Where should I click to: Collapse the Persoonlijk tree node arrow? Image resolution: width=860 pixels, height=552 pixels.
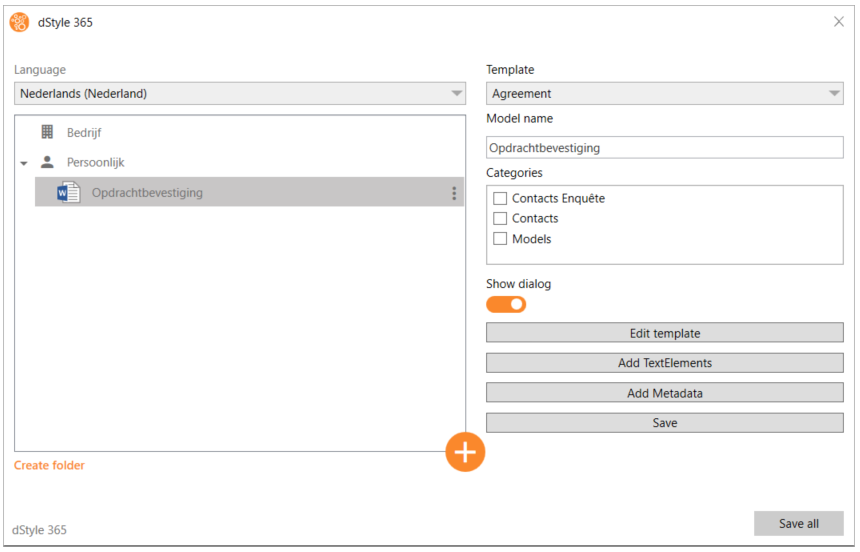(x=24, y=163)
